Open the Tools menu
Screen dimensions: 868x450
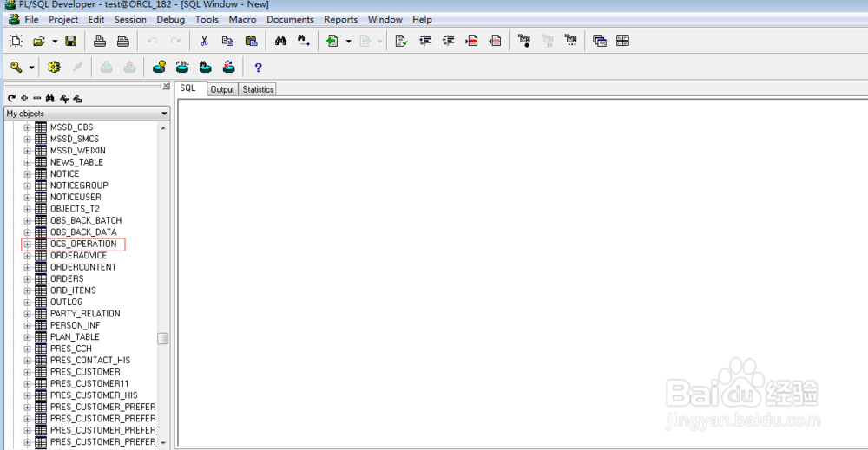[x=207, y=19]
